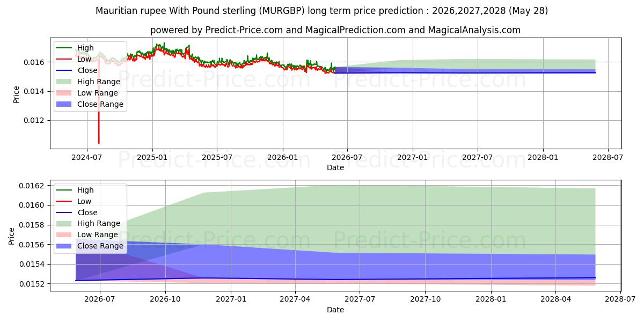Click the 2025-01 x-axis tick on top chart
The height and width of the screenshot is (322, 644).
(152, 157)
